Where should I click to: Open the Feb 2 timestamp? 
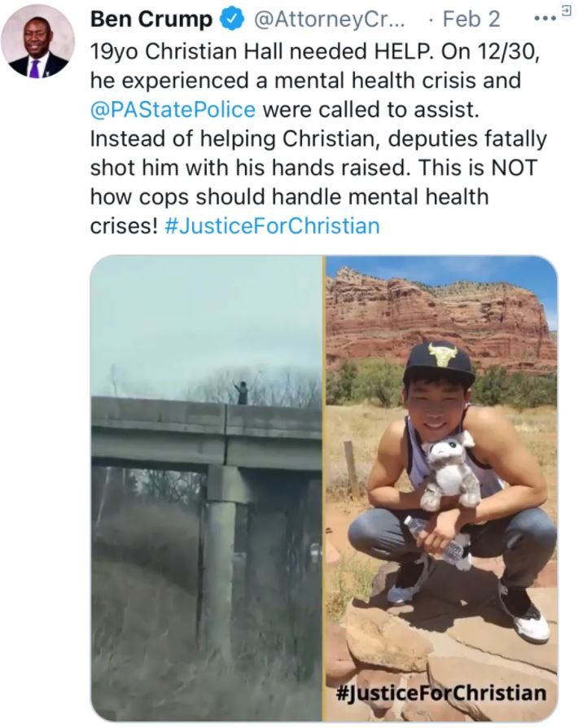(x=472, y=20)
